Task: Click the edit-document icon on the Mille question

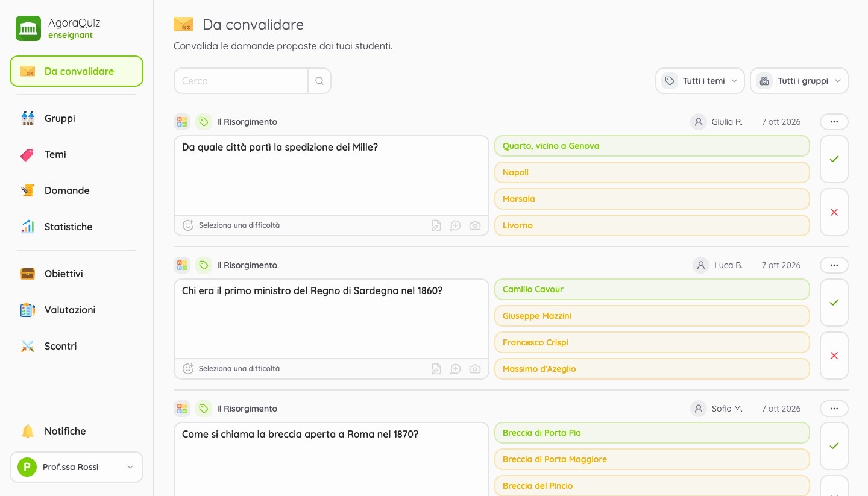Action: (436, 225)
